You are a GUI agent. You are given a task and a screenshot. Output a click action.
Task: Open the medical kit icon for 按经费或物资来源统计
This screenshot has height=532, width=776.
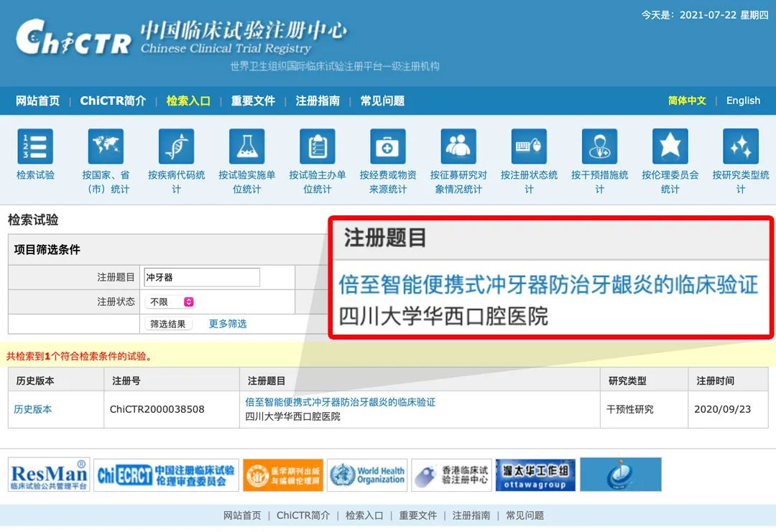[387, 146]
